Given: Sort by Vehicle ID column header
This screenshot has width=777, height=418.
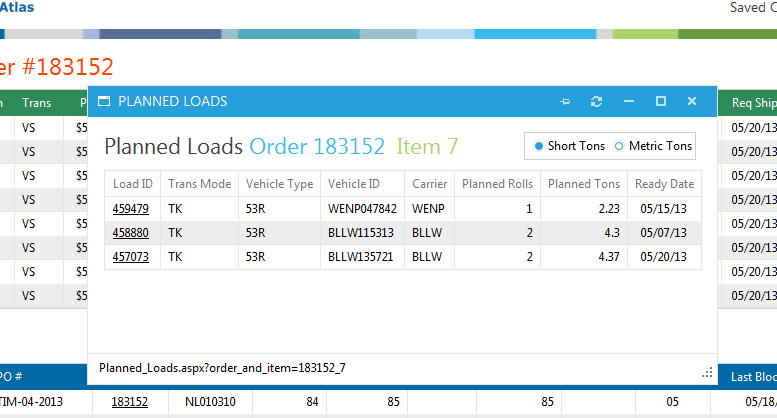Looking at the screenshot, I should pyautogui.click(x=362, y=184).
